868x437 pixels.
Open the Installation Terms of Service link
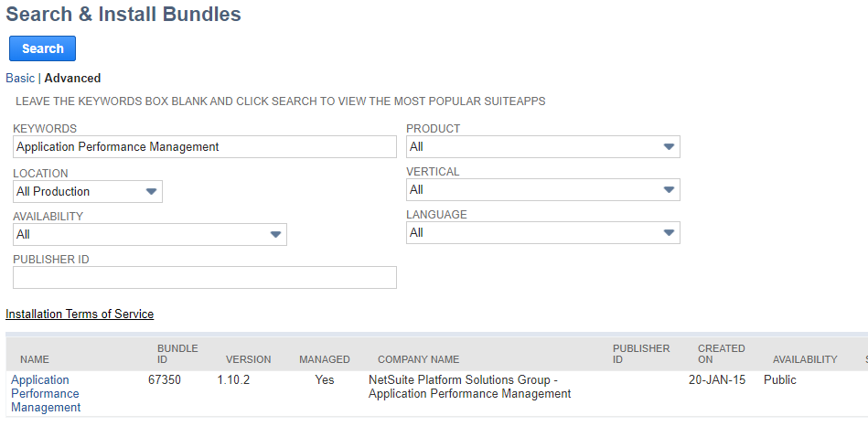[x=80, y=314]
